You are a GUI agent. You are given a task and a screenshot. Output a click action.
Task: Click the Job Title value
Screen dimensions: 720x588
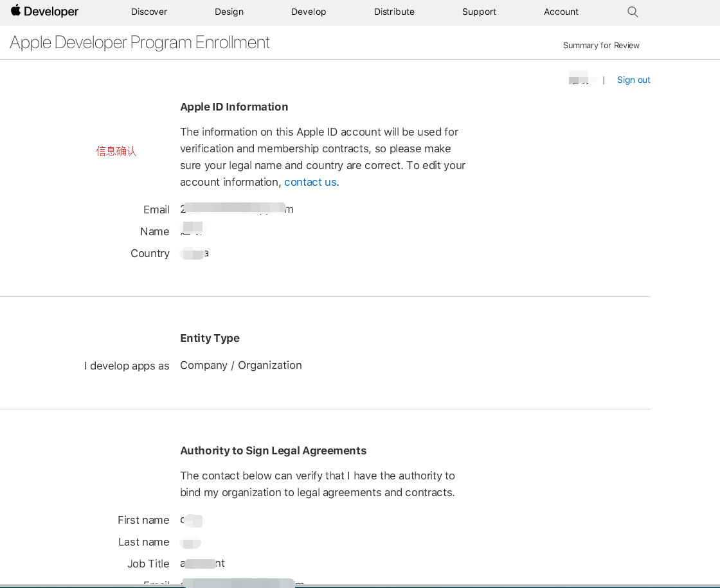click(203, 564)
